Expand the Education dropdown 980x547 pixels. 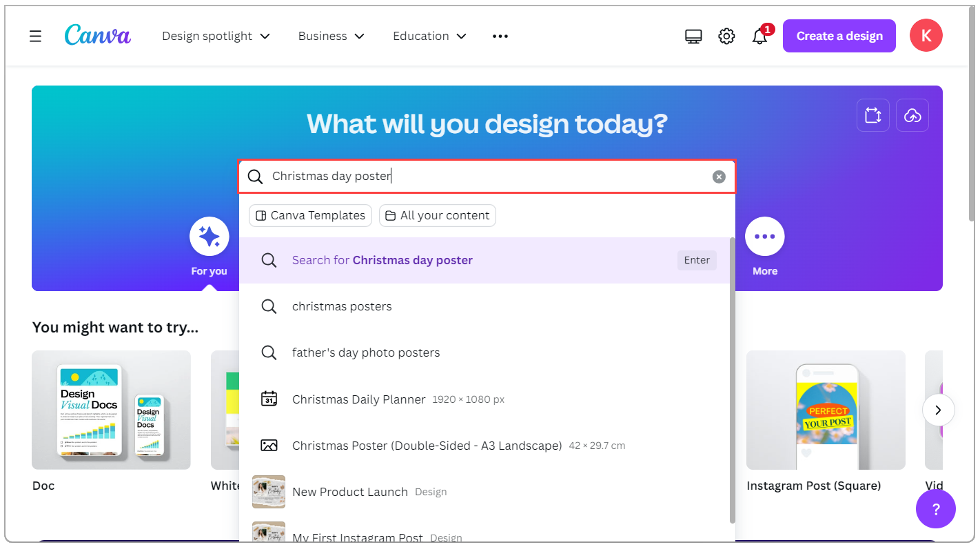coord(429,35)
